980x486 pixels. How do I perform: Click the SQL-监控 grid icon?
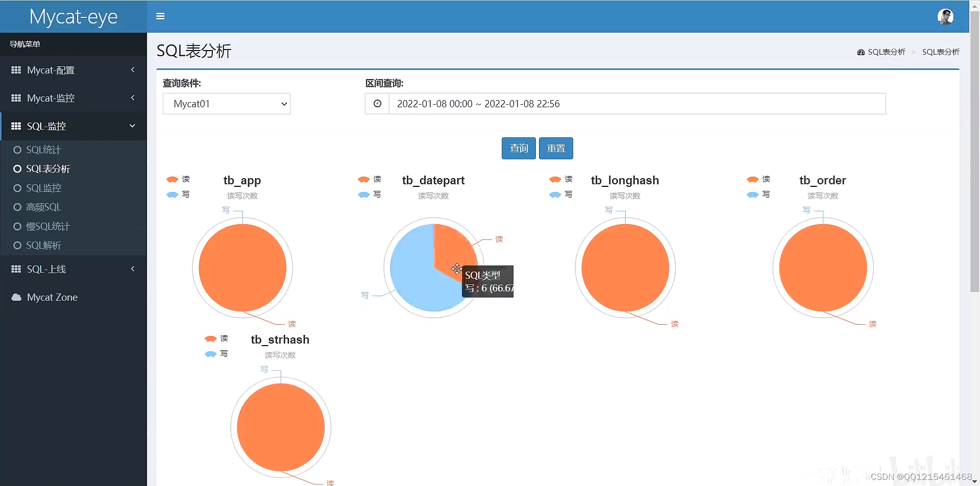coord(16,126)
